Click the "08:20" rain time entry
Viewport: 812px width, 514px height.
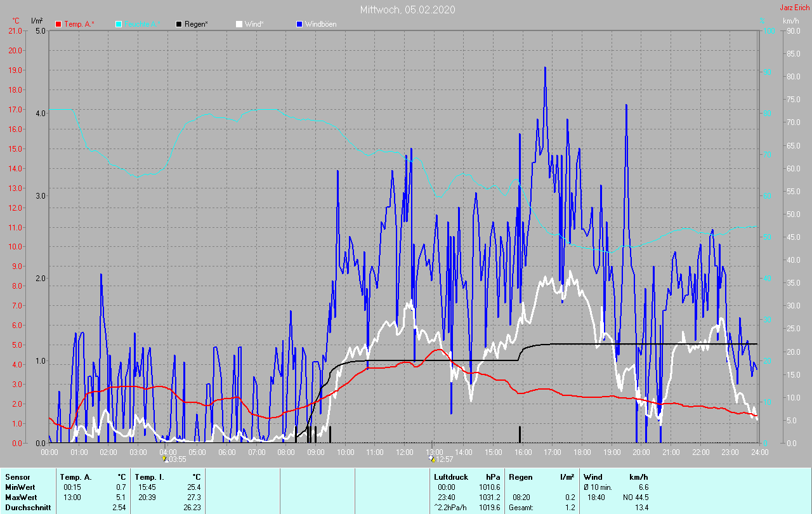click(521, 498)
